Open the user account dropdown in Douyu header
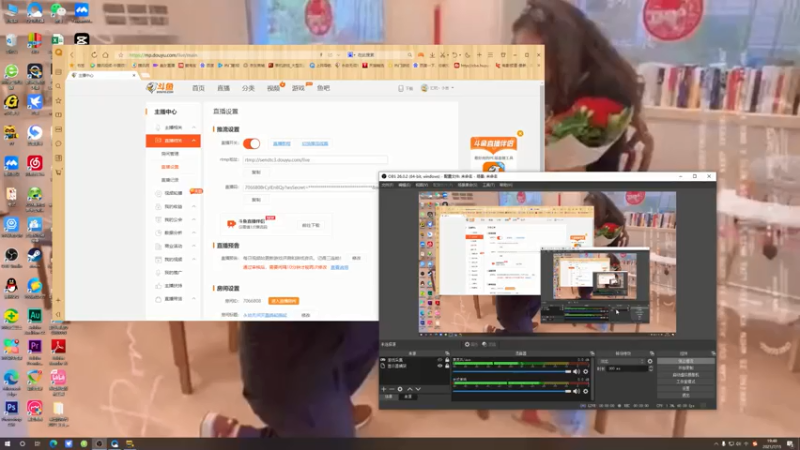 438,88
